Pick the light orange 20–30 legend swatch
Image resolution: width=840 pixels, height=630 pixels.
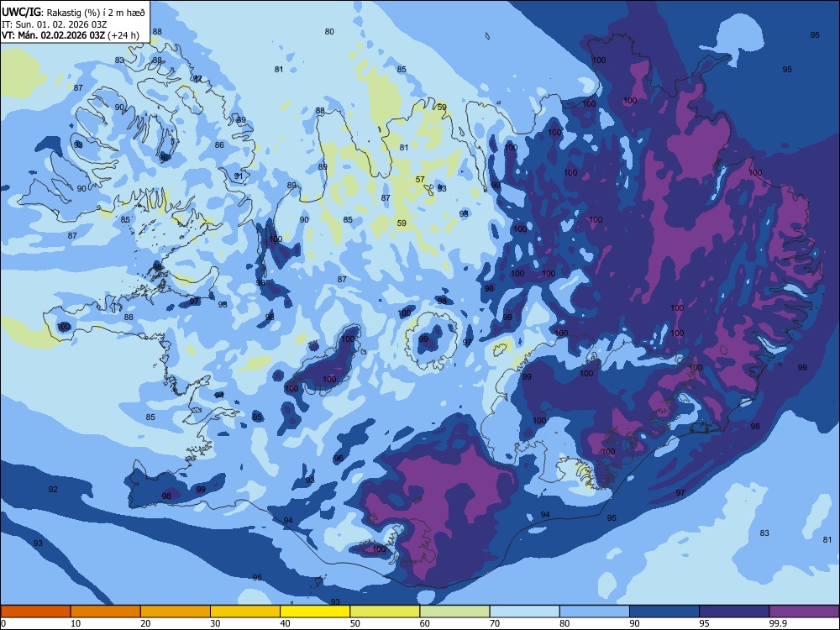click(x=176, y=612)
